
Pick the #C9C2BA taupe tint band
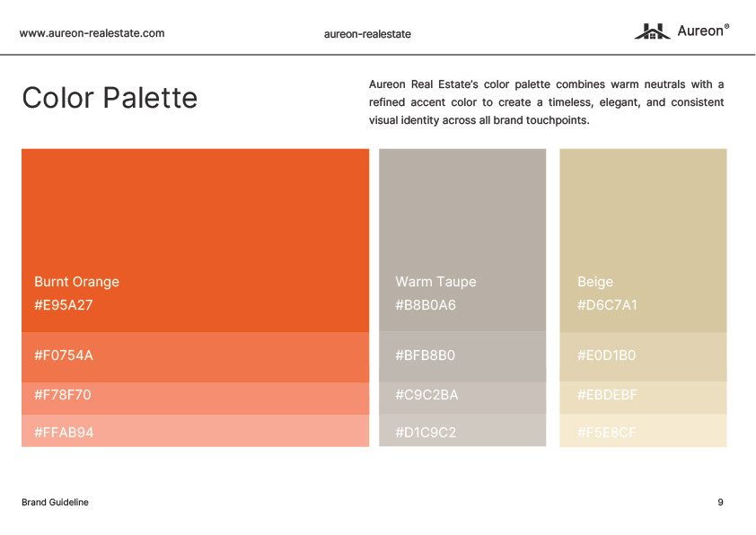pyautogui.click(x=462, y=396)
